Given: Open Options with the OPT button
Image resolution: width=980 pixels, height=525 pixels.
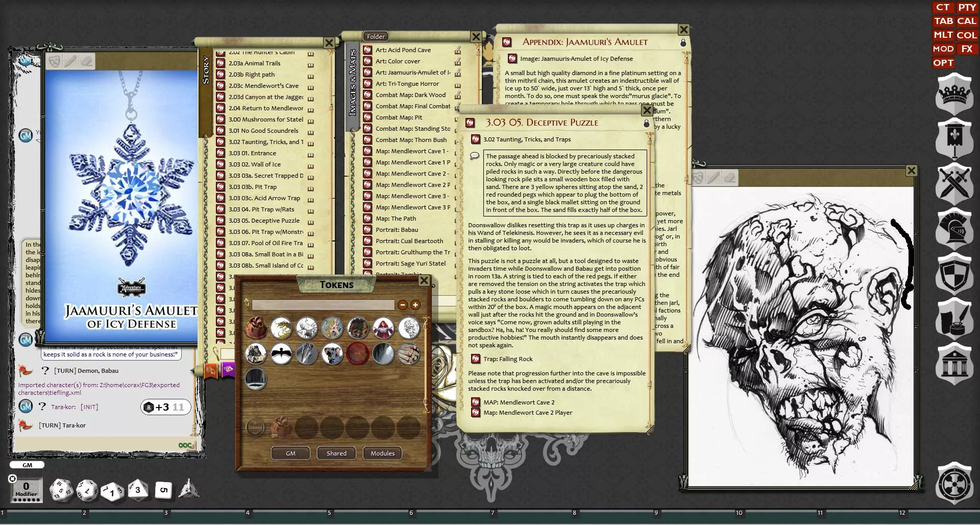Looking at the screenshot, I should [x=943, y=63].
